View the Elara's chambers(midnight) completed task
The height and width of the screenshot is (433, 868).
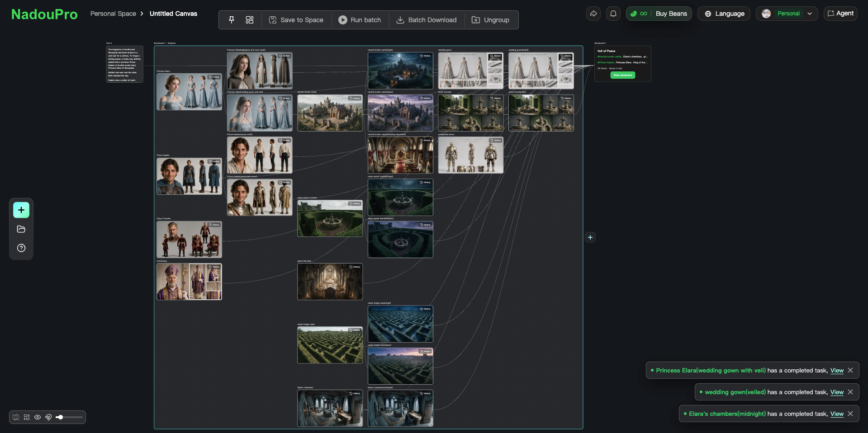[x=837, y=414]
